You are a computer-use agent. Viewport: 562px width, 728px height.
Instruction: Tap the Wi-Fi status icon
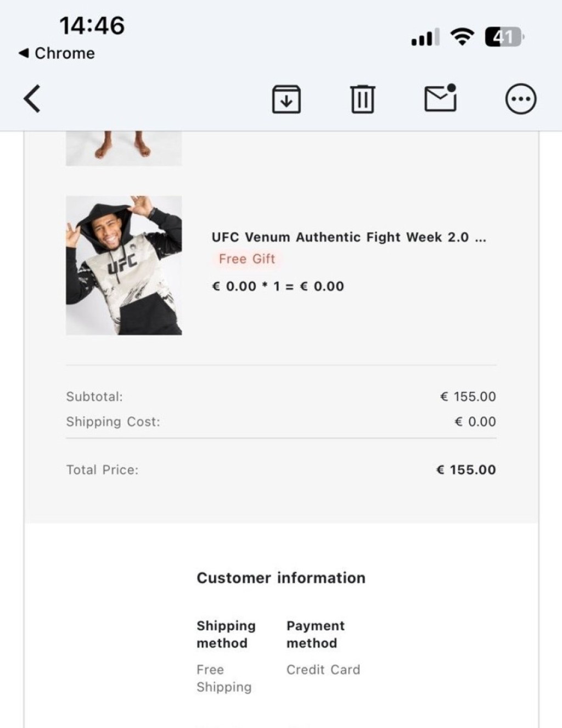point(462,37)
